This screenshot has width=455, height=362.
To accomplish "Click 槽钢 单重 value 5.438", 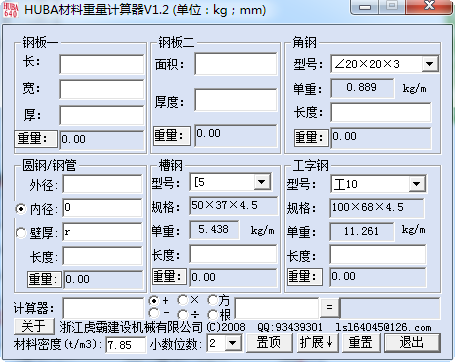I will [x=214, y=230].
